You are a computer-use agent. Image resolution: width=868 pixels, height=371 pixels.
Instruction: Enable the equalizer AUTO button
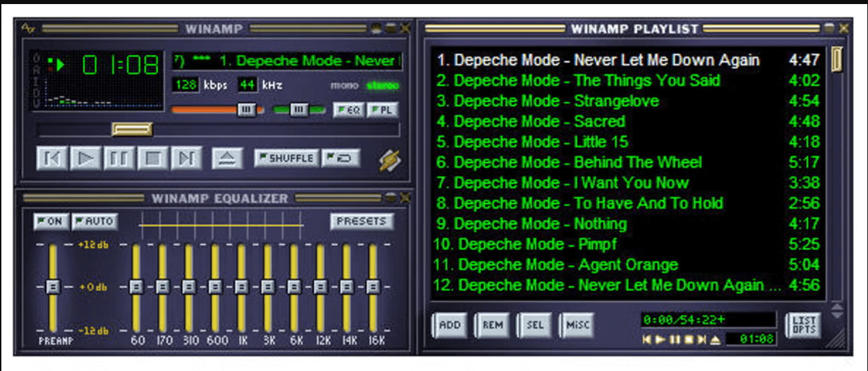(x=94, y=222)
